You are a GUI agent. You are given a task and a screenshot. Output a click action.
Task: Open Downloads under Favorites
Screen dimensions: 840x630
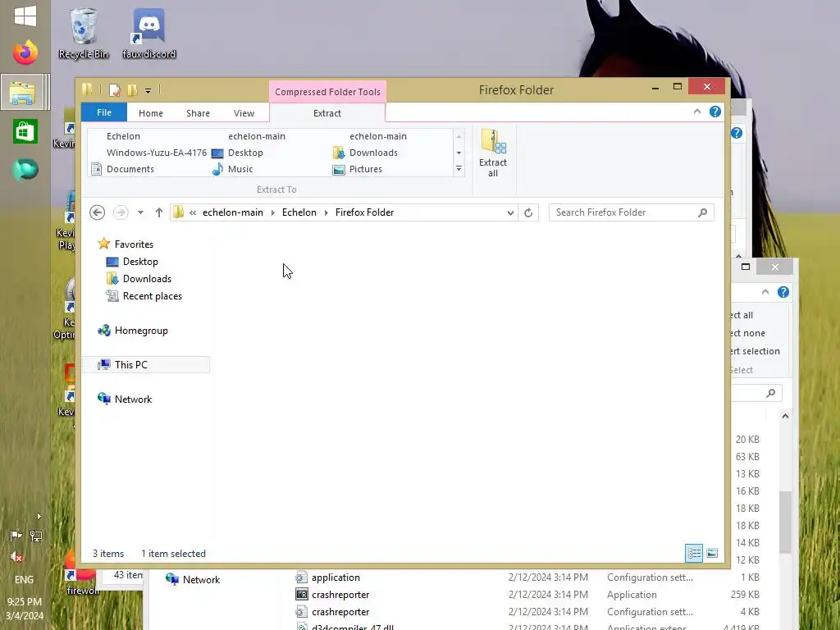(x=147, y=279)
